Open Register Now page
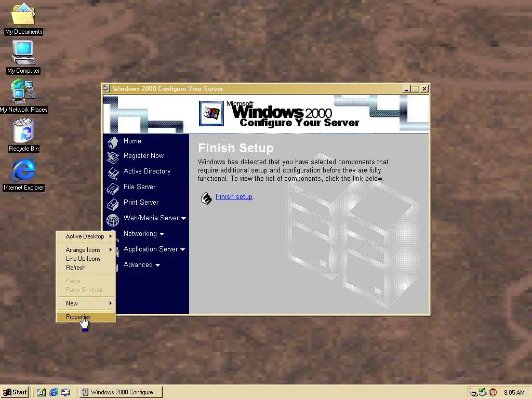 pyautogui.click(x=143, y=156)
